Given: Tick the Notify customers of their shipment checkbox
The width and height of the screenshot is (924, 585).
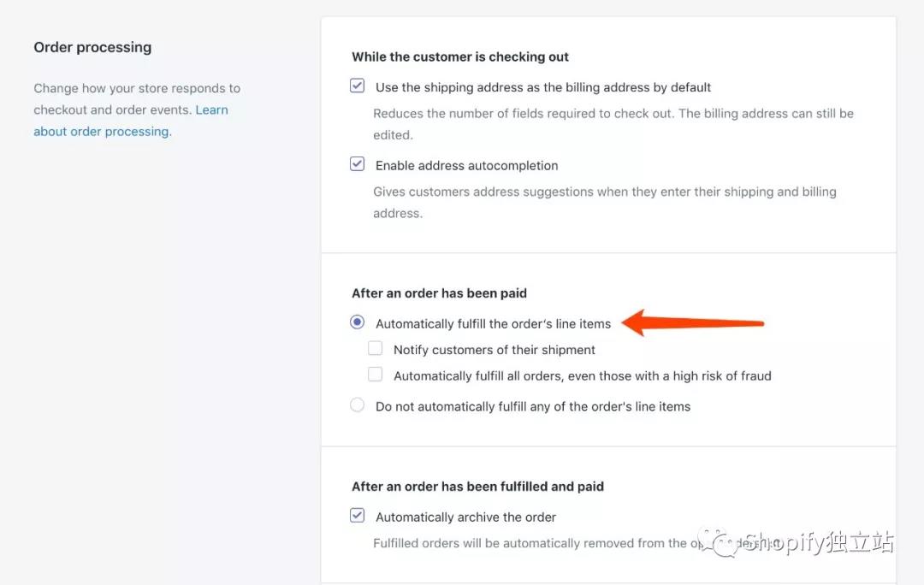Looking at the screenshot, I should [x=375, y=348].
